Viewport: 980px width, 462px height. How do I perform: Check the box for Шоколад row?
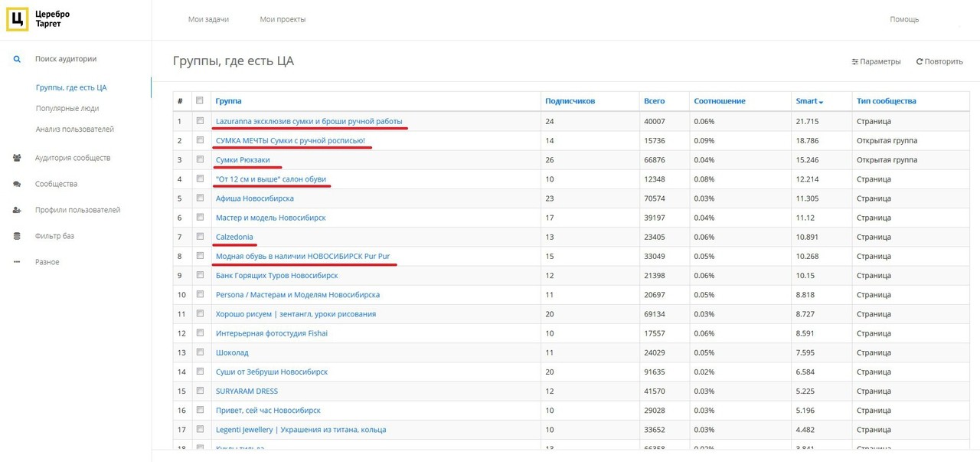200,352
